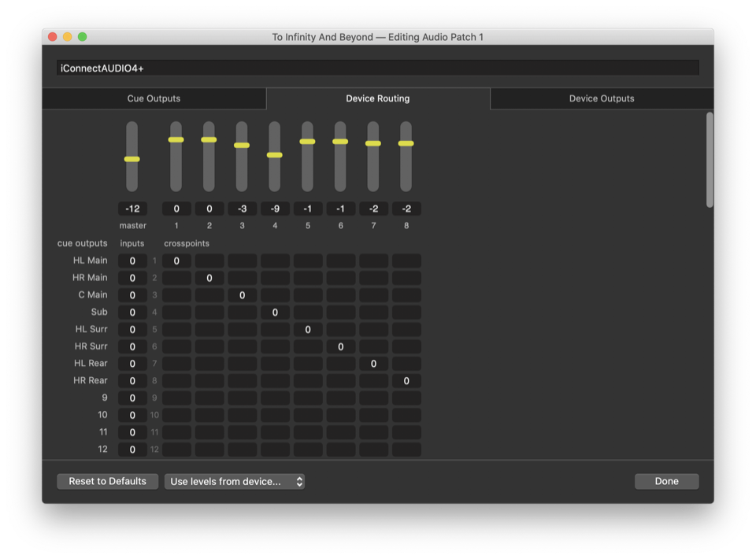Image resolution: width=756 pixels, height=559 pixels.
Task: Click the output 8 slider handle
Action: point(406,143)
